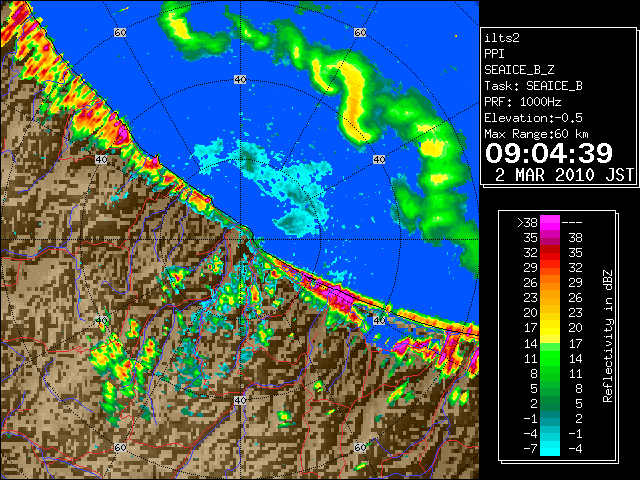This screenshot has height=480, width=640.
Task: Select the 'Elevation:-0.5' text
Action: (533, 118)
